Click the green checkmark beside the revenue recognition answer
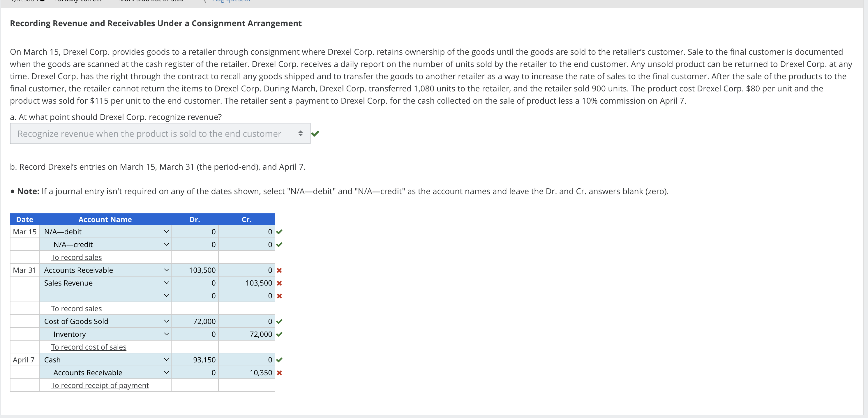The image size is (868, 418). (315, 133)
